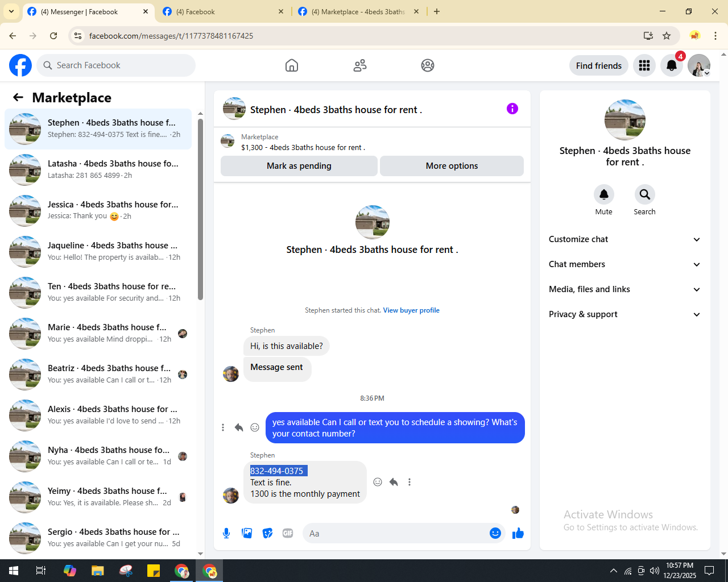
Task: Open Windows Start menu
Action: tap(14, 571)
